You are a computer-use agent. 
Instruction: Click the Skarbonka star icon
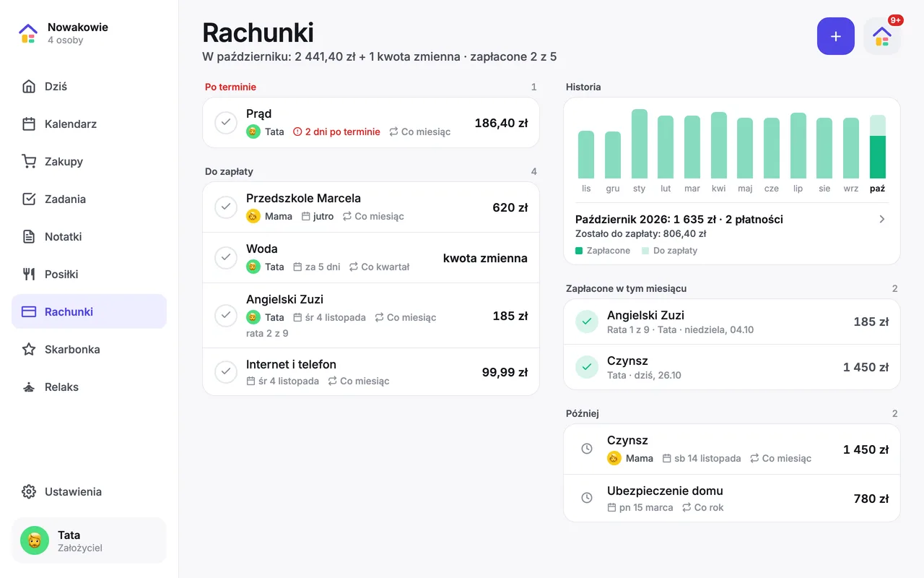coord(29,350)
